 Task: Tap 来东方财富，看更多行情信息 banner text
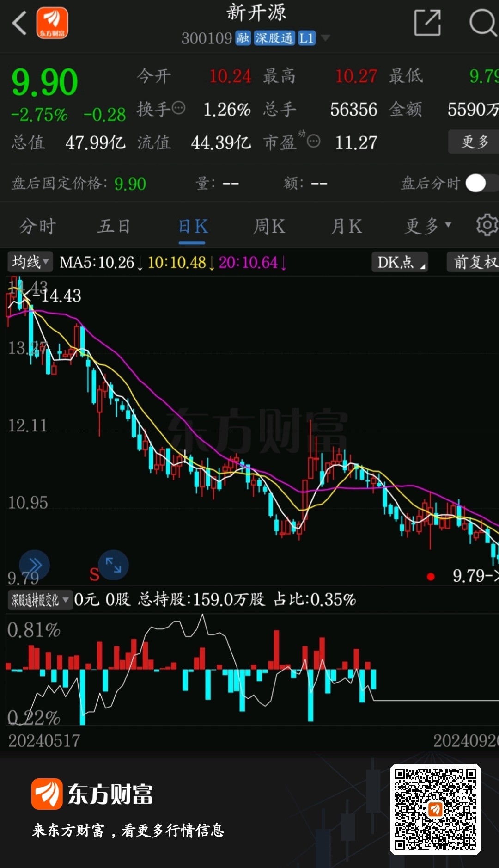coord(128,830)
